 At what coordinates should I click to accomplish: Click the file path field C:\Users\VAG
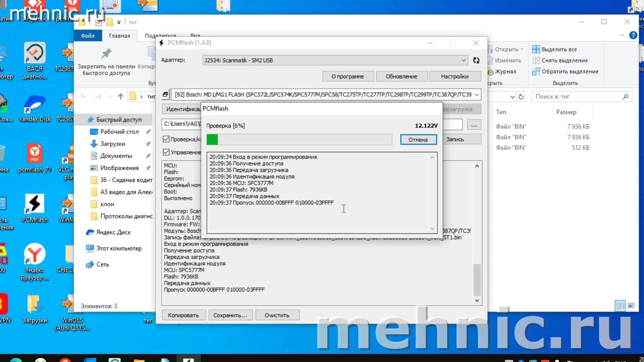[x=181, y=124]
